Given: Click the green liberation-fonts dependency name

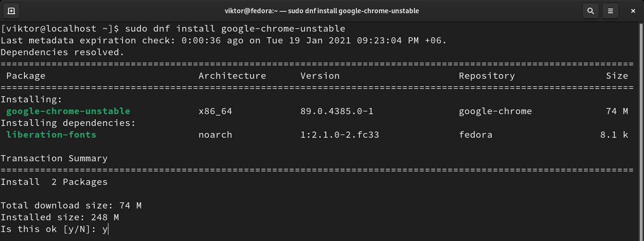Looking at the screenshot, I should pyautogui.click(x=51, y=135).
